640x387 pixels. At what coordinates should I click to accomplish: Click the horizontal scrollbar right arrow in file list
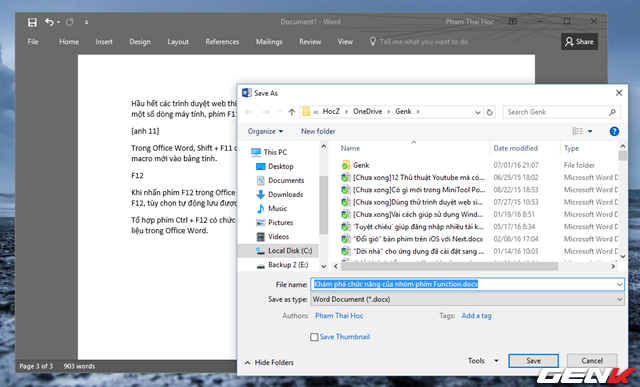coord(613,266)
